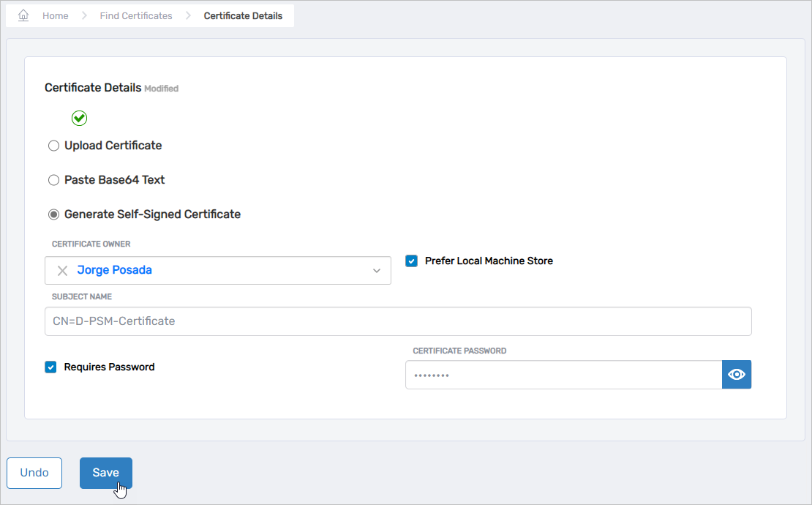812x505 pixels.
Task: Select the Upload Certificate radio option
Action: point(53,146)
